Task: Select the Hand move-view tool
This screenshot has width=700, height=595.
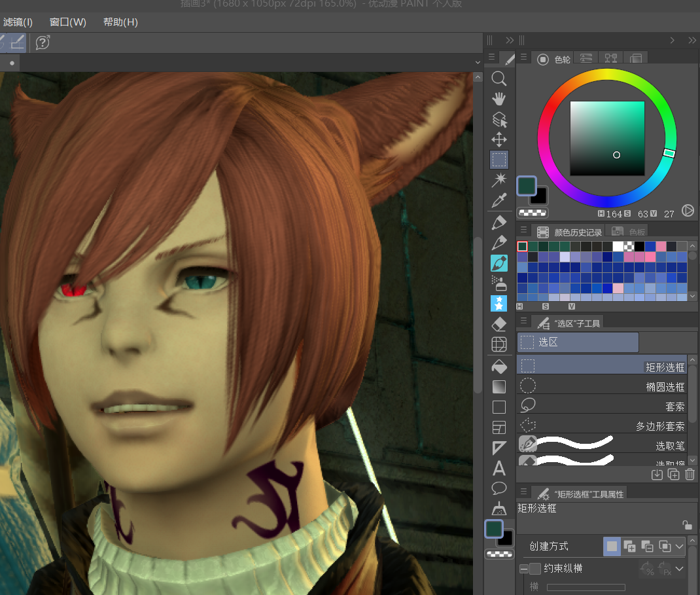Action: pyautogui.click(x=499, y=99)
